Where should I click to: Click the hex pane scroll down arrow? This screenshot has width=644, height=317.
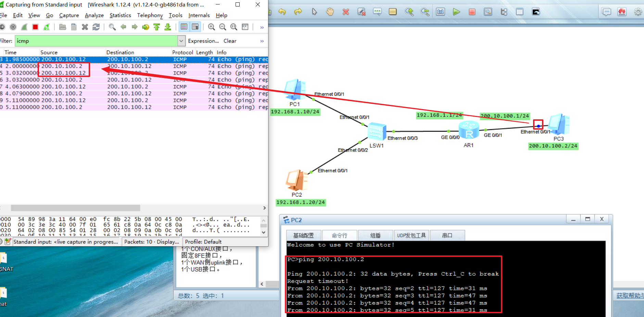point(264,232)
